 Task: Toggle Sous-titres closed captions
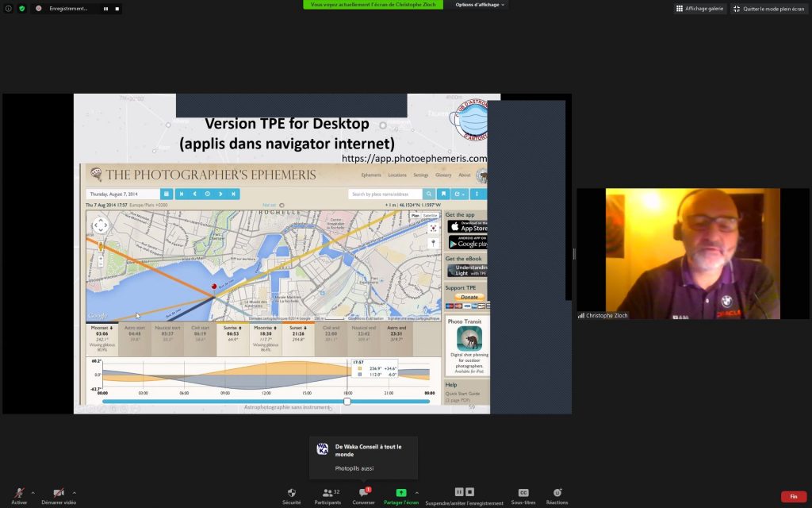[523, 495]
